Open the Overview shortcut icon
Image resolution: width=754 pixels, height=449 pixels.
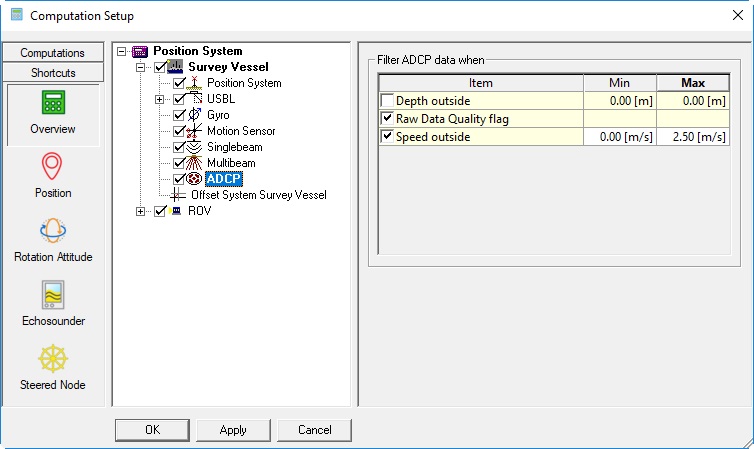(x=52, y=103)
